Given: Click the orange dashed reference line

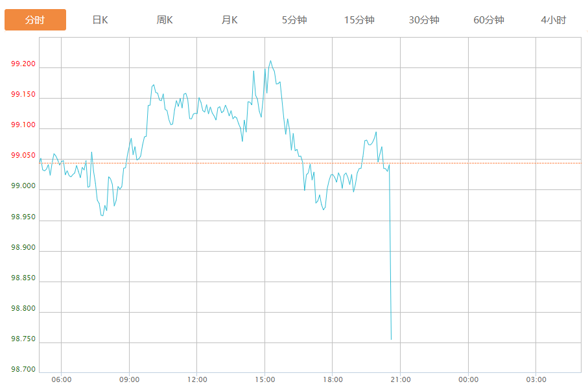Looking at the screenshot, I should coord(310,163).
